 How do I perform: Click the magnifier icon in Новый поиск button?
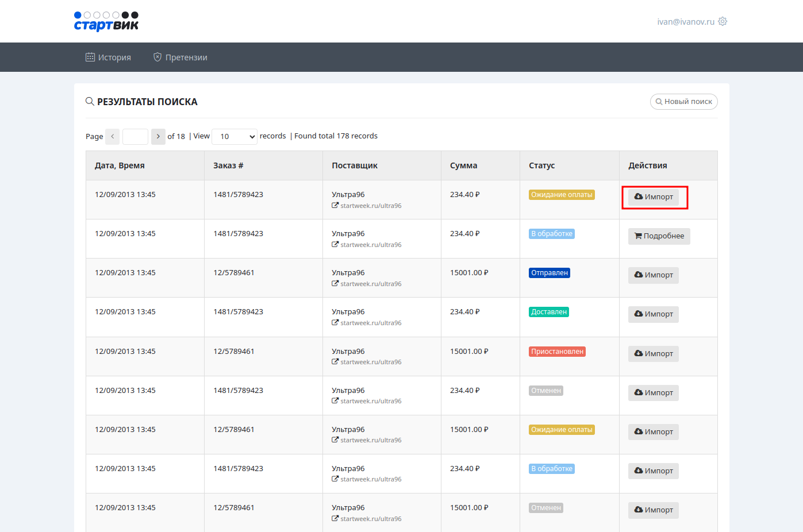click(x=659, y=102)
